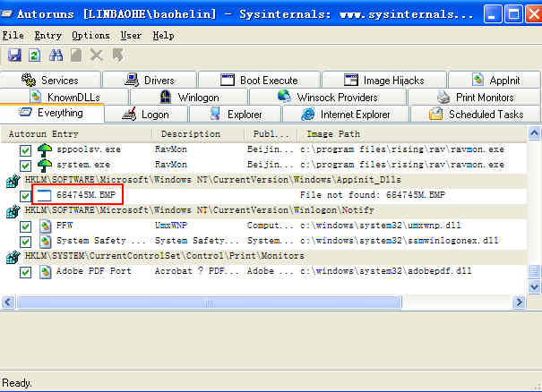Click the file icon beside PFW
The width and height of the screenshot is (542, 392).
coord(45,226)
